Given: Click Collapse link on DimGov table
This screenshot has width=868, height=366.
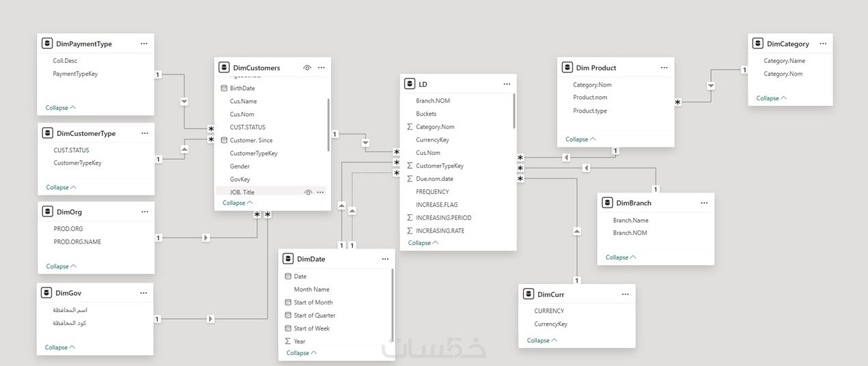Looking at the screenshot, I should [60, 348].
